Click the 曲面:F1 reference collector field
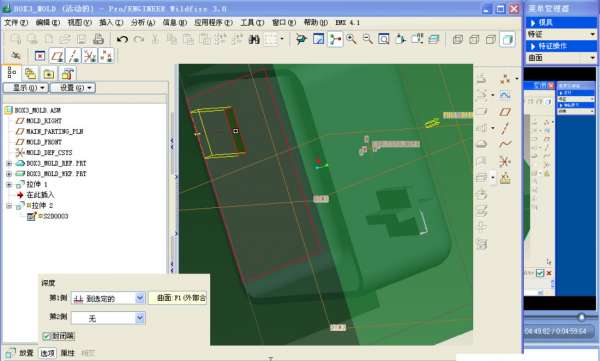The image size is (600, 361). point(178,297)
